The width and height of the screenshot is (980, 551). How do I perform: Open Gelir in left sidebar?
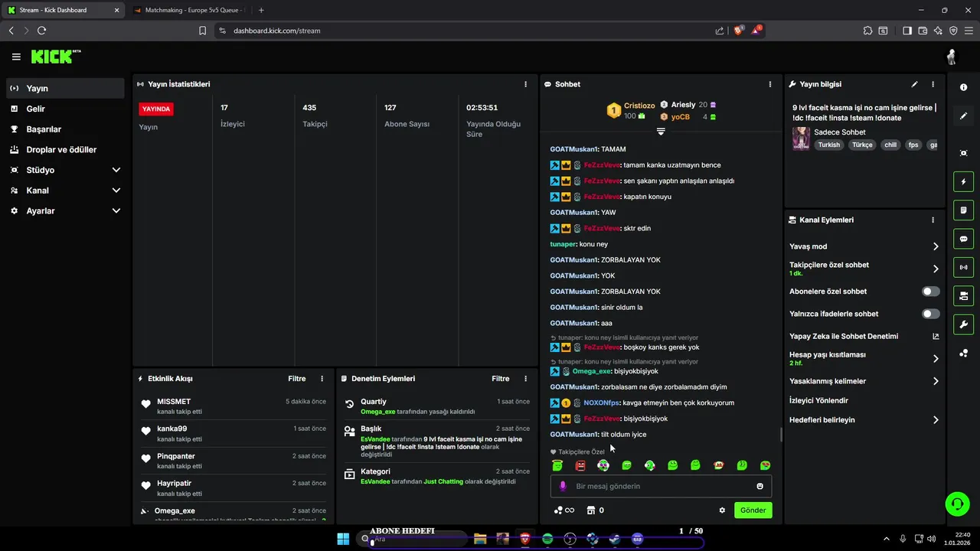[65, 109]
